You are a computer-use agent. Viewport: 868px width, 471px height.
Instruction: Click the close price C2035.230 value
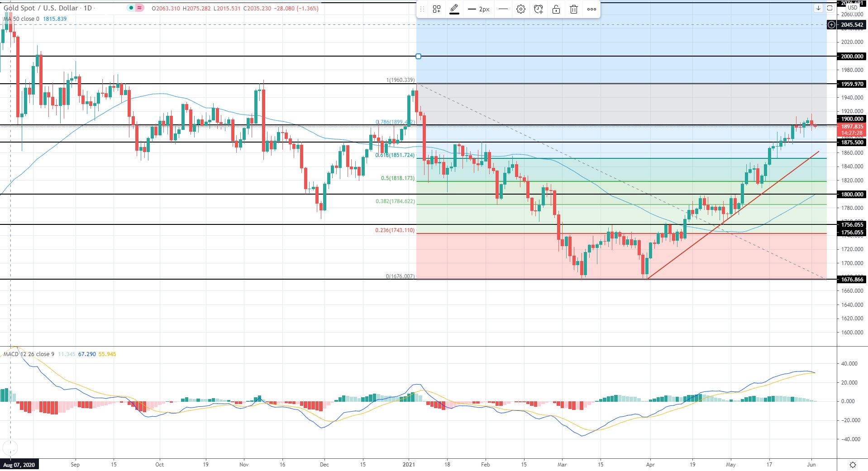pyautogui.click(x=258, y=8)
